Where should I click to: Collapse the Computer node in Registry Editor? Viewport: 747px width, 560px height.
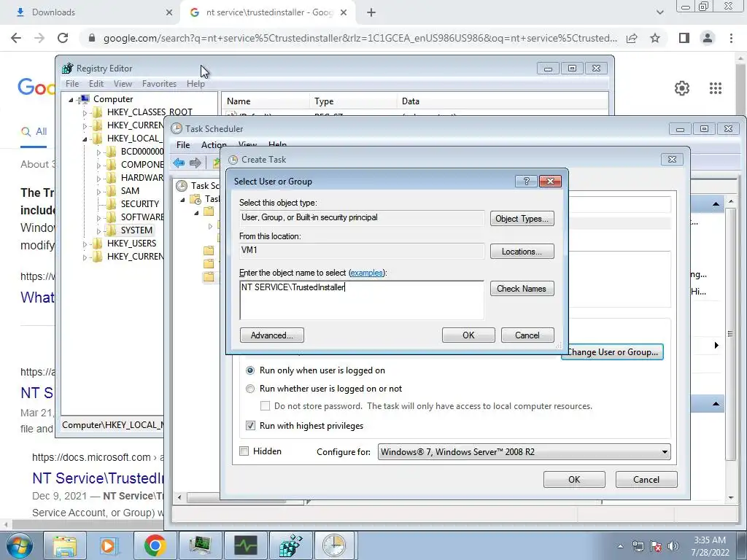[71, 99]
